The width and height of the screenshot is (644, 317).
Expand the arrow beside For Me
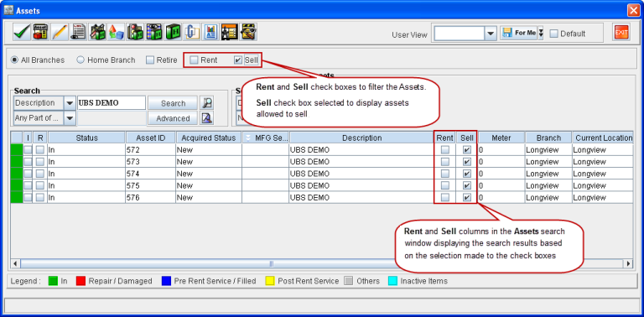[541, 34]
